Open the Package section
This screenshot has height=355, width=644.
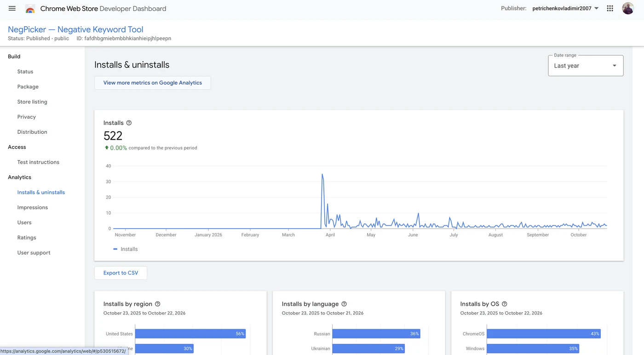point(28,87)
